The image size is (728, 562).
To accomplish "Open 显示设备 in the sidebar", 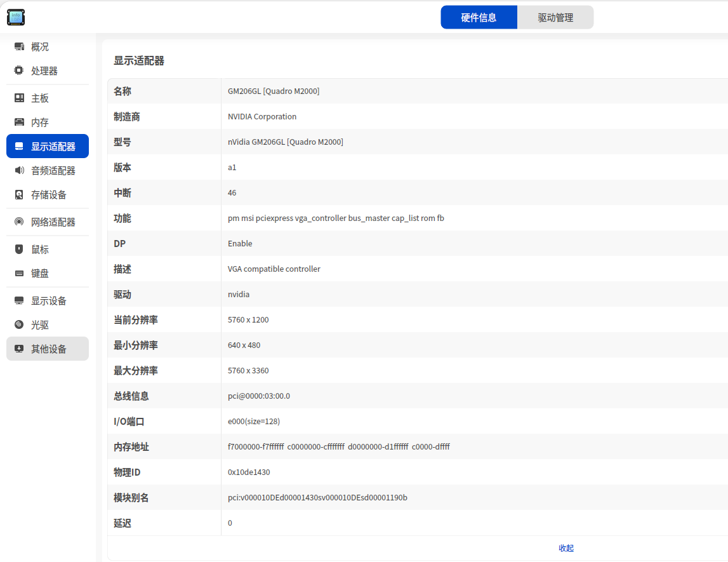I will point(48,301).
